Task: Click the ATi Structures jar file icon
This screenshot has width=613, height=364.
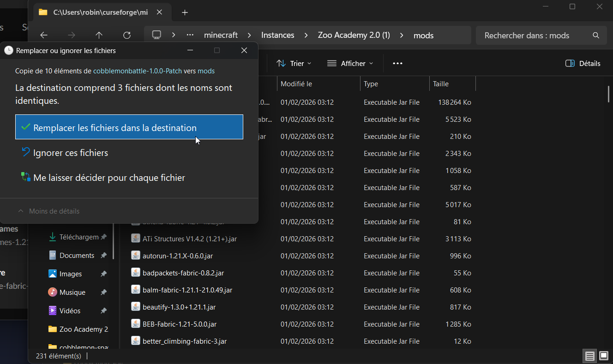Action: tap(135, 239)
